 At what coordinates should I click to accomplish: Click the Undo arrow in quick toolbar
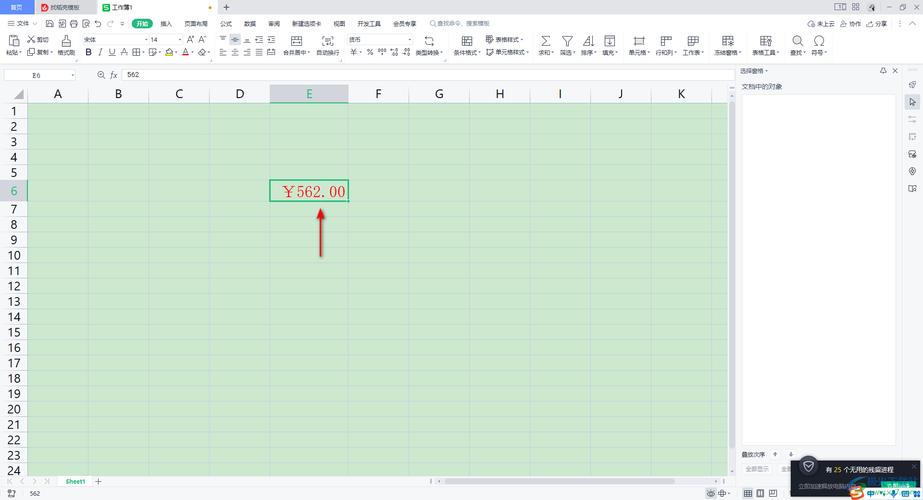[x=98, y=24]
